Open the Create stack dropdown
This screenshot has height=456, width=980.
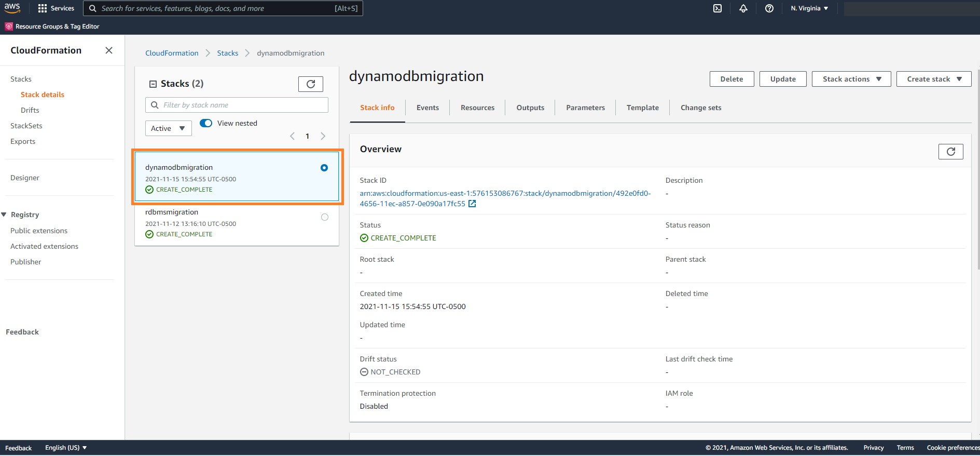tap(934, 79)
